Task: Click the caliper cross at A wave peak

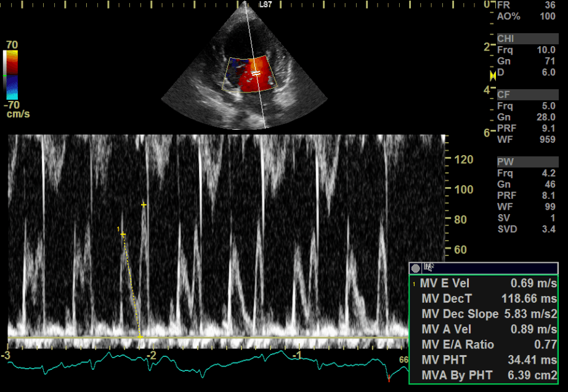Action: pos(144,204)
